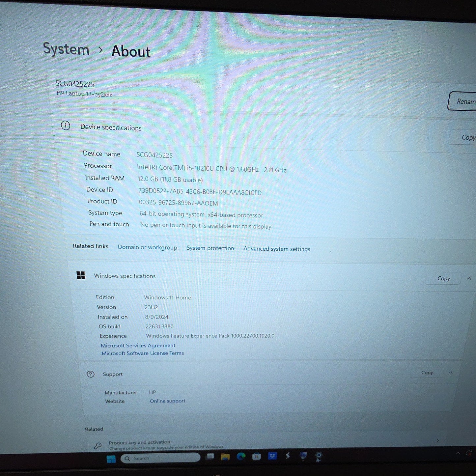Click the Version value 23H2
Screen dimensions: 476x476
point(151,307)
